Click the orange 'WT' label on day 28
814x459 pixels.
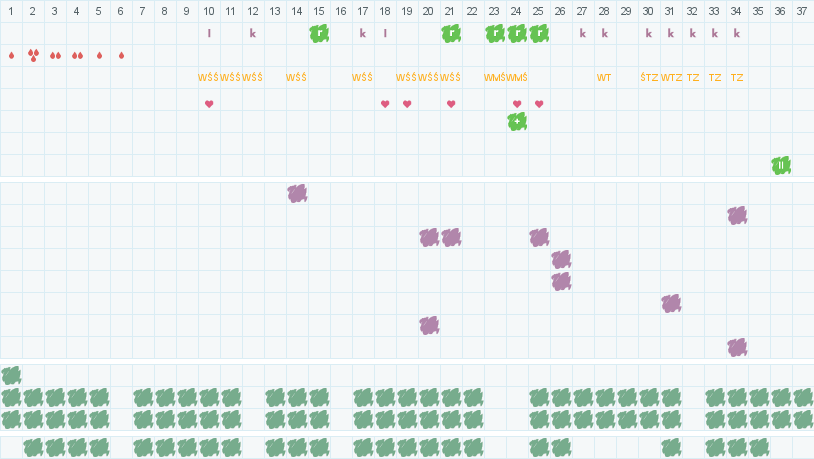point(604,77)
